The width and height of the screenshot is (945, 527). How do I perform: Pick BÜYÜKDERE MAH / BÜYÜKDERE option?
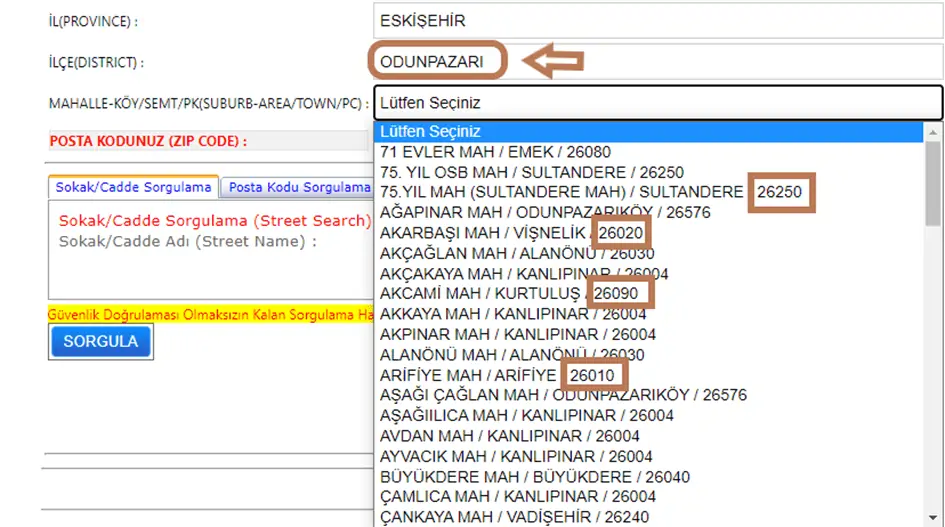point(534,477)
